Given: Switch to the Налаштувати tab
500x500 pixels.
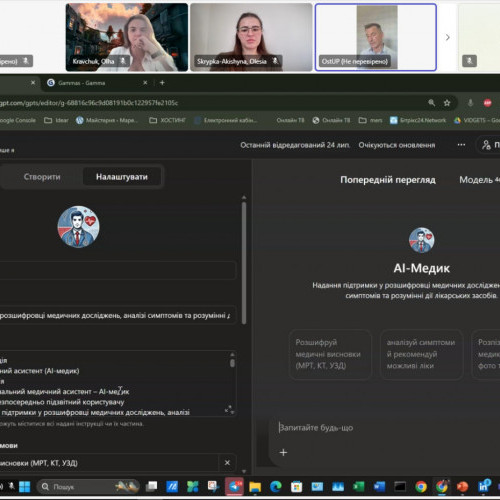Looking at the screenshot, I should point(122,177).
